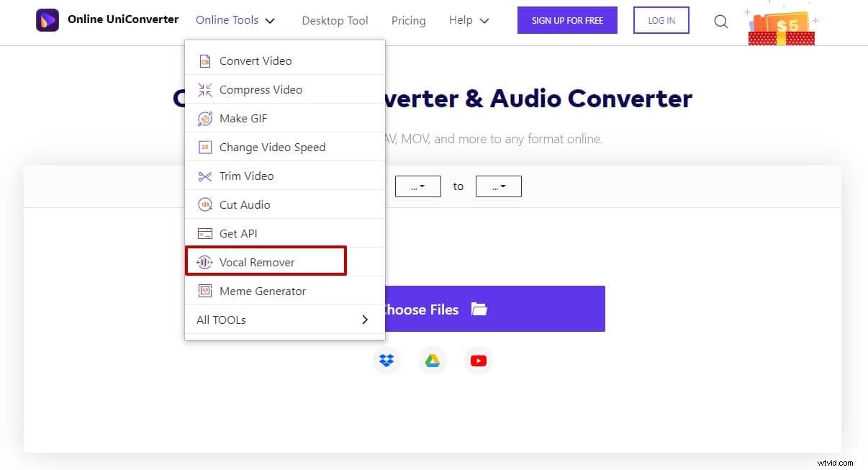Click the Cut Audio icon
The width and height of the screenshot is (868, 470).
coord(204,204)
